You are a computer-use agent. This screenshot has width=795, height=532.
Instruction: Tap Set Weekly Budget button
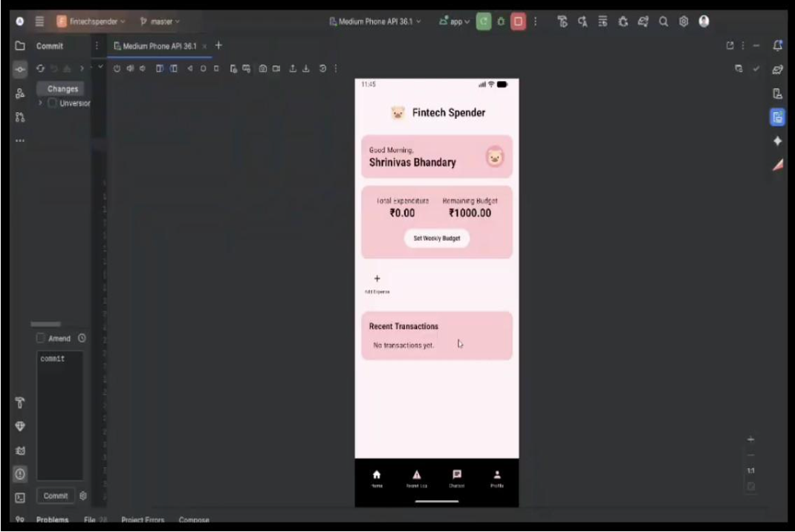coord(437,238)
